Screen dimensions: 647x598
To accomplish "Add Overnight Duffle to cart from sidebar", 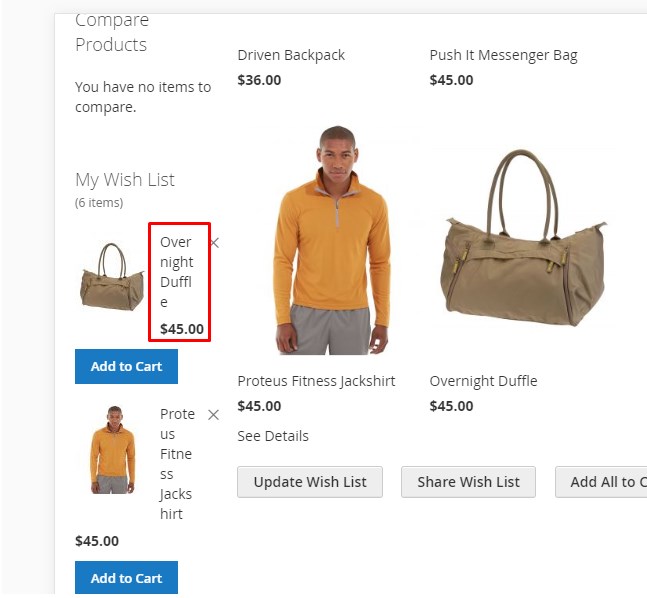I will click(x=126, y=366).
